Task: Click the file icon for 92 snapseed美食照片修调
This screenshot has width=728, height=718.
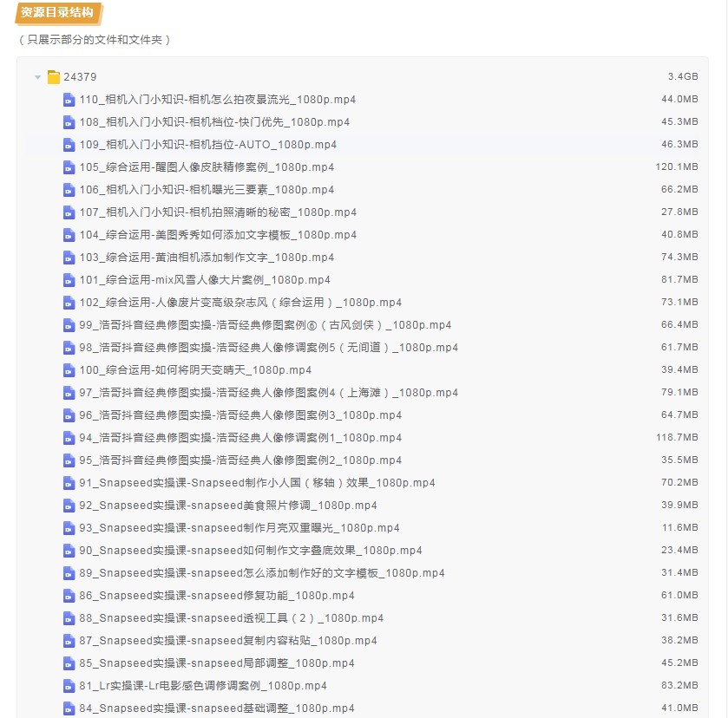Action: point(69,506)
